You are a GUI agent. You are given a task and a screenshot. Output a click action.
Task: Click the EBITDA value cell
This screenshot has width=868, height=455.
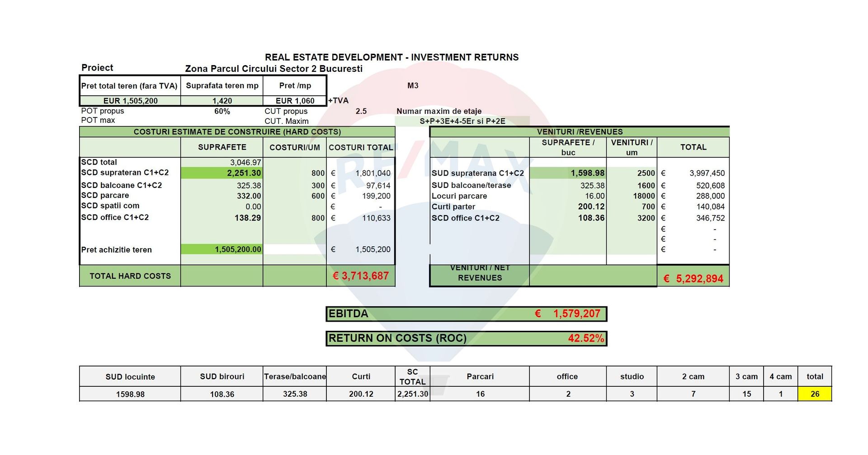[576, 314]
